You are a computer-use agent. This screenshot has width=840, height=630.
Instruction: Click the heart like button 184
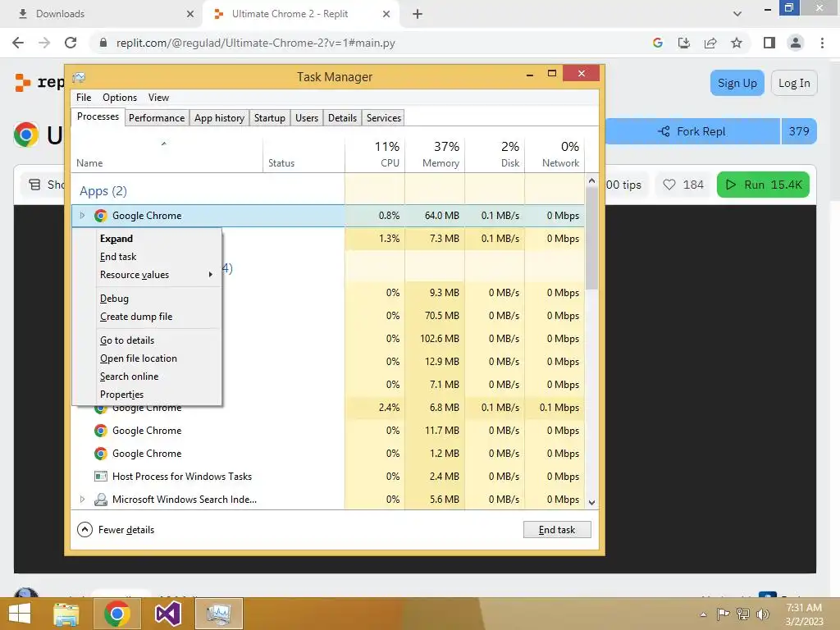683,185
